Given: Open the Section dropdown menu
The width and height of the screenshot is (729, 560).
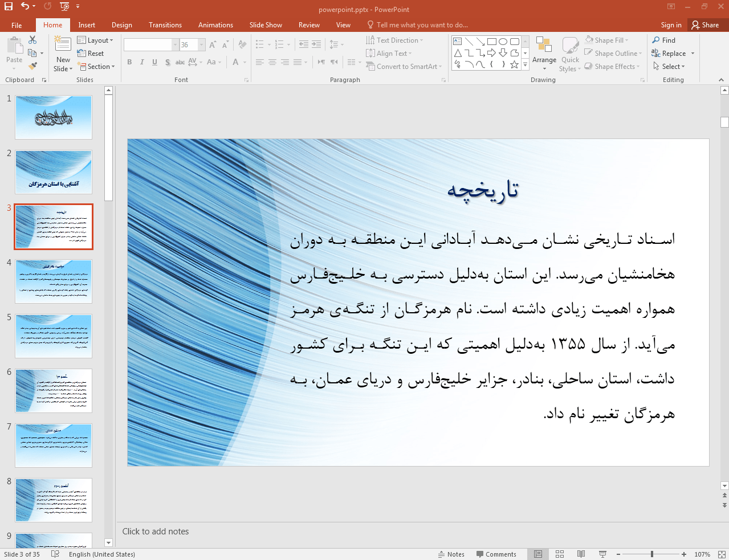Looking at the screenshot, I should (x=96, y=67).
